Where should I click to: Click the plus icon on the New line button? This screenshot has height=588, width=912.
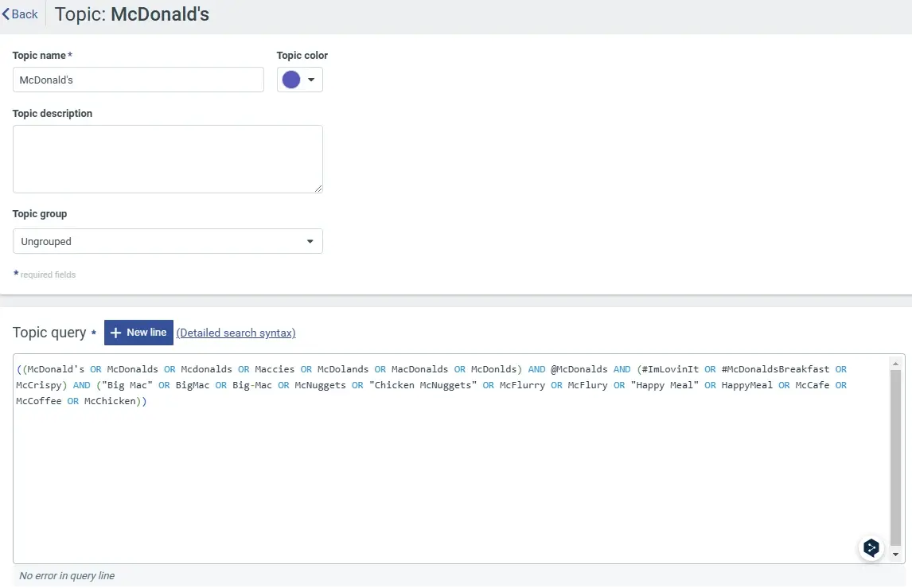(115, 332)
